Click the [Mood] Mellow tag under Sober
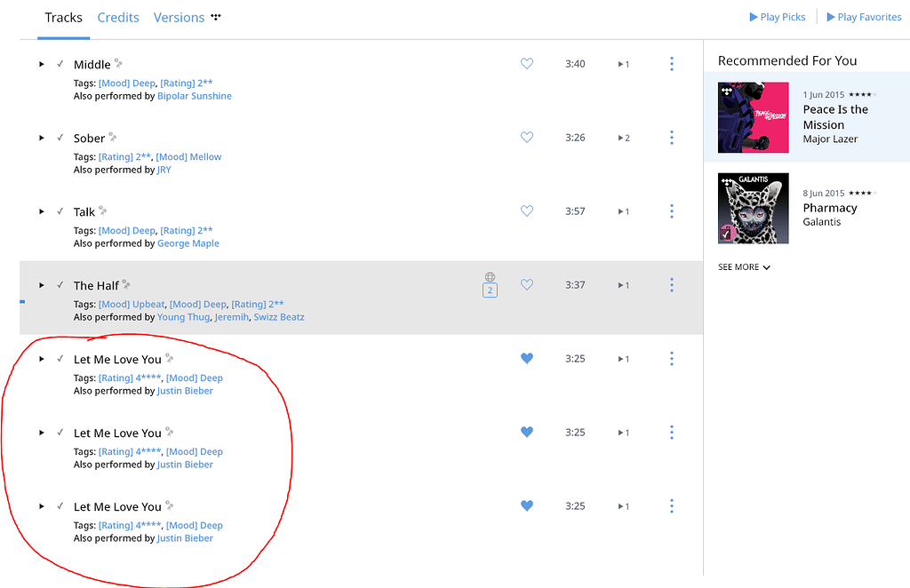Viewport: 910px width, 588px height. pos(188,155)
